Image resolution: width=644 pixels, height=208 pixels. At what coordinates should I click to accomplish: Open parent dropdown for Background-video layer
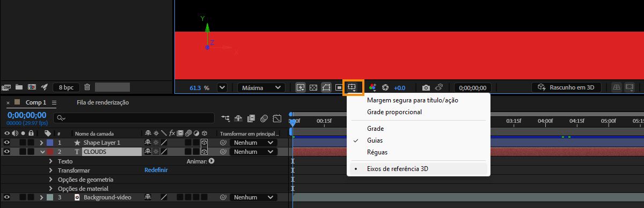[253, 197]
